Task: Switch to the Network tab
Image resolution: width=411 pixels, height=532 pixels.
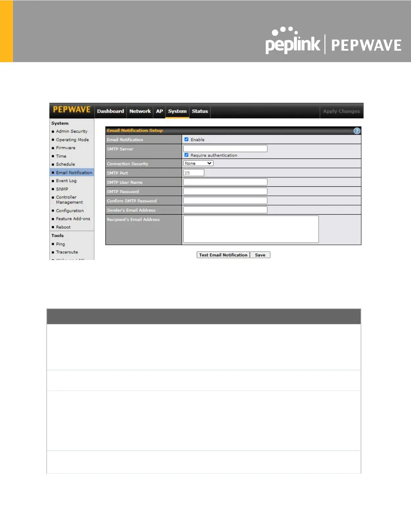Action: coord(140,111)
